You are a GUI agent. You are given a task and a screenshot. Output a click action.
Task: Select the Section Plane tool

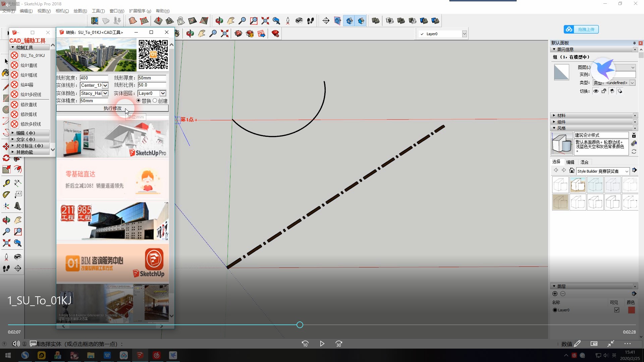[326, 21]
